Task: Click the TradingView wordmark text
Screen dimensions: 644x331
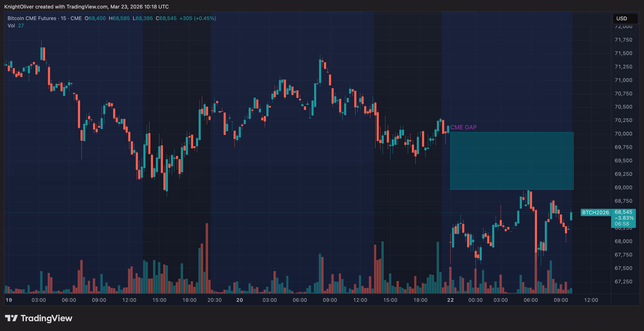Action: point(46,318)
